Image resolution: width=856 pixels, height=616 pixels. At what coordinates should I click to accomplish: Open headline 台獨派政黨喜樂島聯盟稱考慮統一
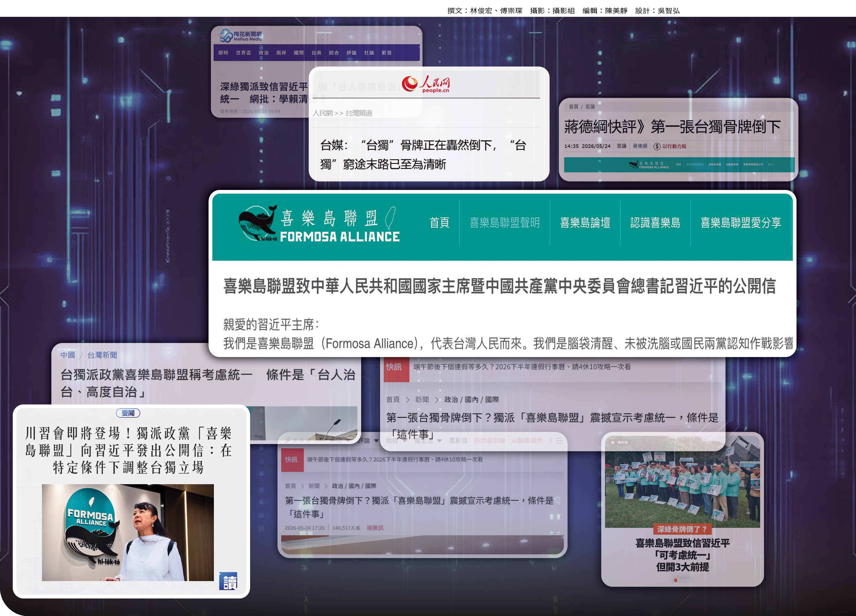pyautogui.click(x=208, y=383)
